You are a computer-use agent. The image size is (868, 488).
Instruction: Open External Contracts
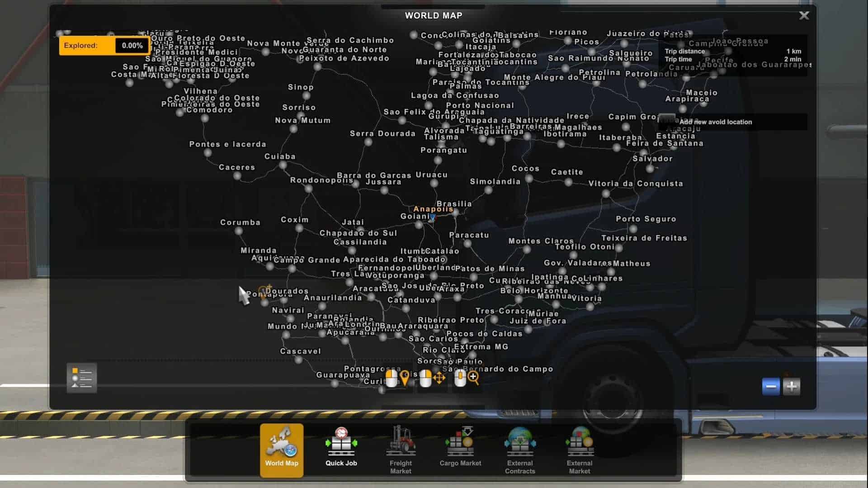(520, 449)
